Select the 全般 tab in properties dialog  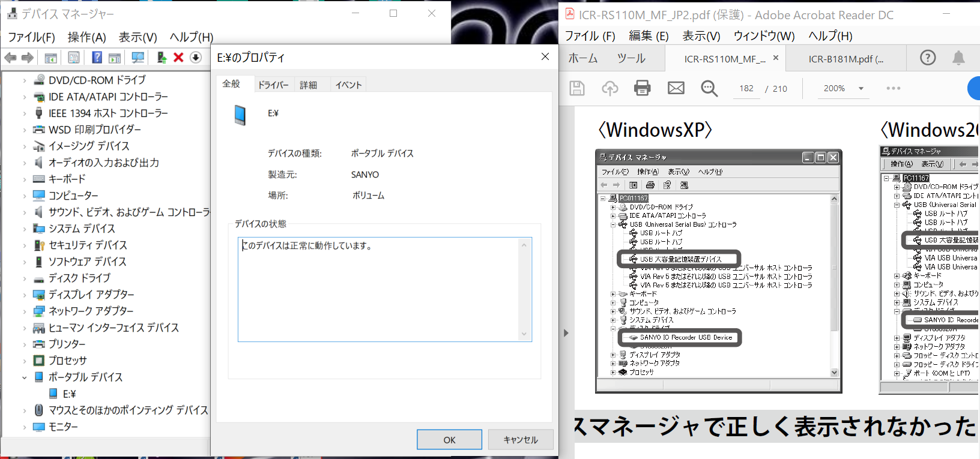232,83
